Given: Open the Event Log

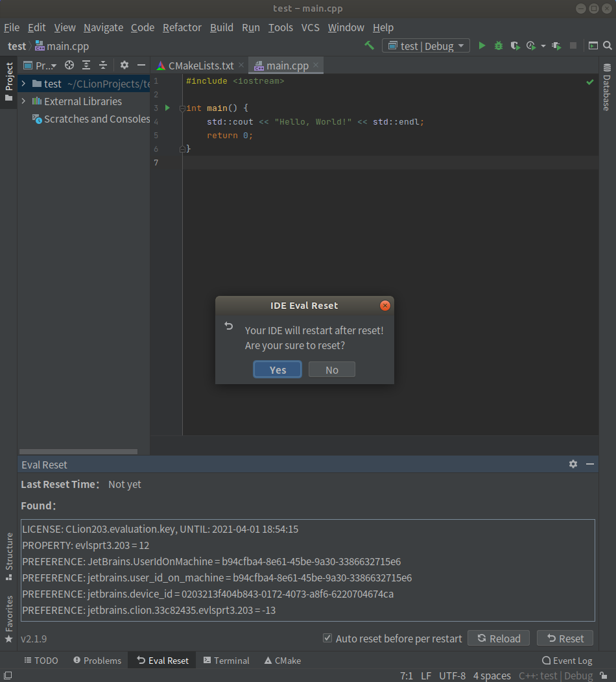Looking at the screenshot, I should coord(567,660).
